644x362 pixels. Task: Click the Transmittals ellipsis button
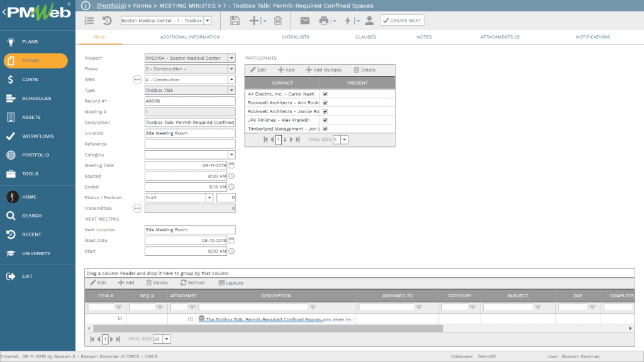137,209
